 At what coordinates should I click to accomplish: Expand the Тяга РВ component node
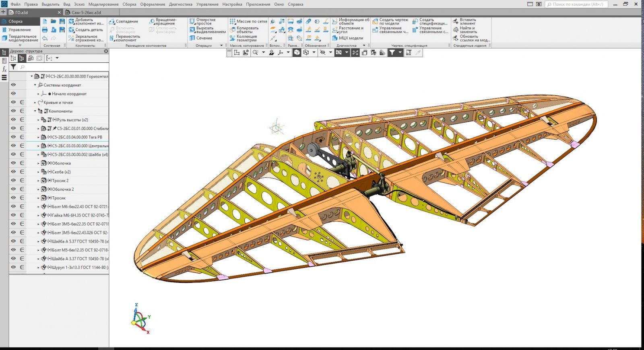coord(39,137)
